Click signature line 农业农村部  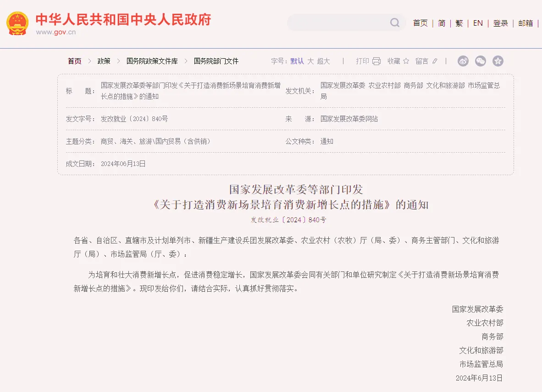point(485,323)
